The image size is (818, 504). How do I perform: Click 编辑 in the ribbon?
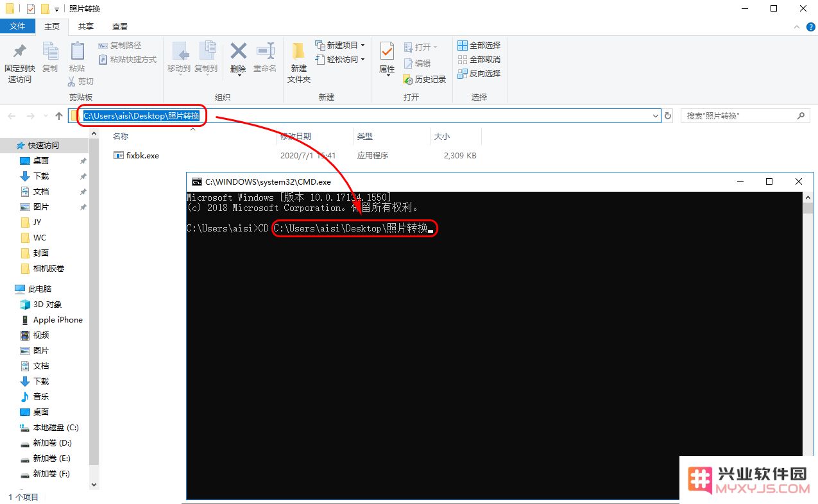tap(418, 63)
